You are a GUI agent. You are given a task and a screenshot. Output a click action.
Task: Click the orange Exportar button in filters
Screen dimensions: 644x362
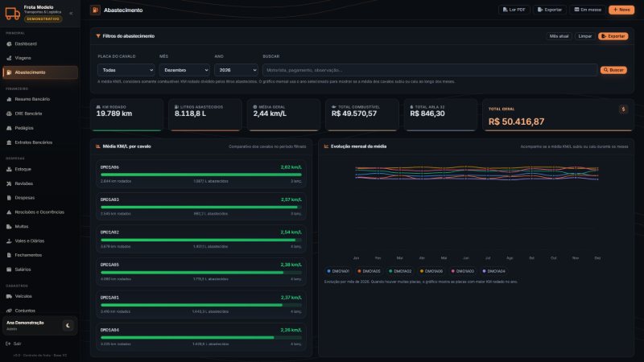pos(613,36)
